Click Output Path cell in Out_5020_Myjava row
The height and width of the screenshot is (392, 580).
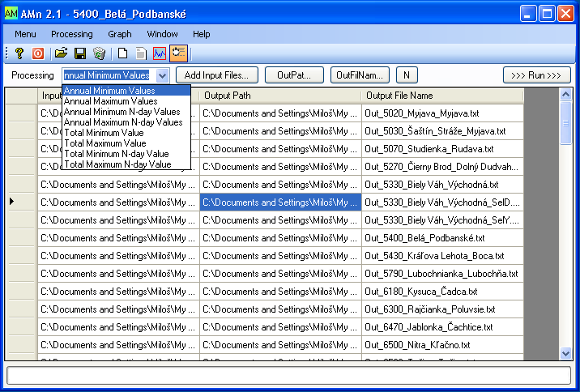click(280, 113)
